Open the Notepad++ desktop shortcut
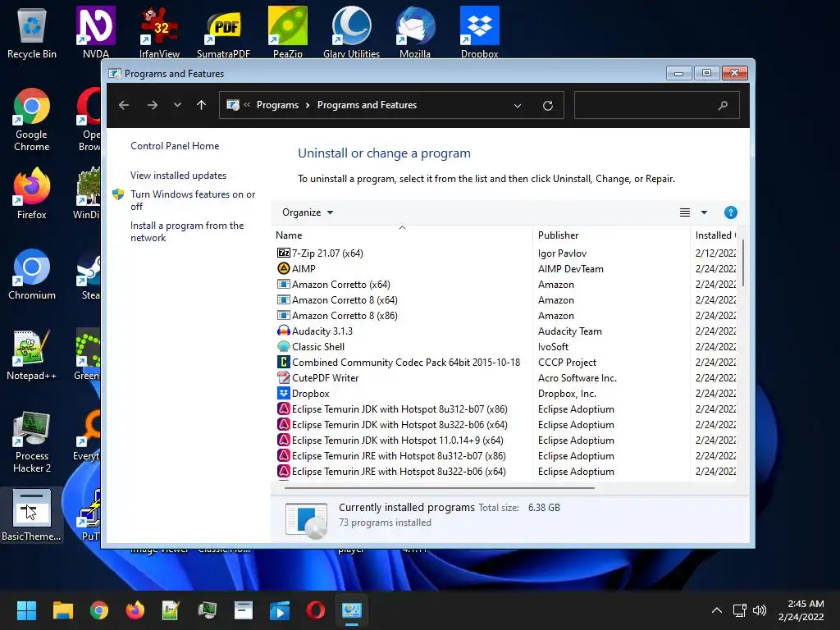Viewport: 840px width, 630px height. pos(32,354)
